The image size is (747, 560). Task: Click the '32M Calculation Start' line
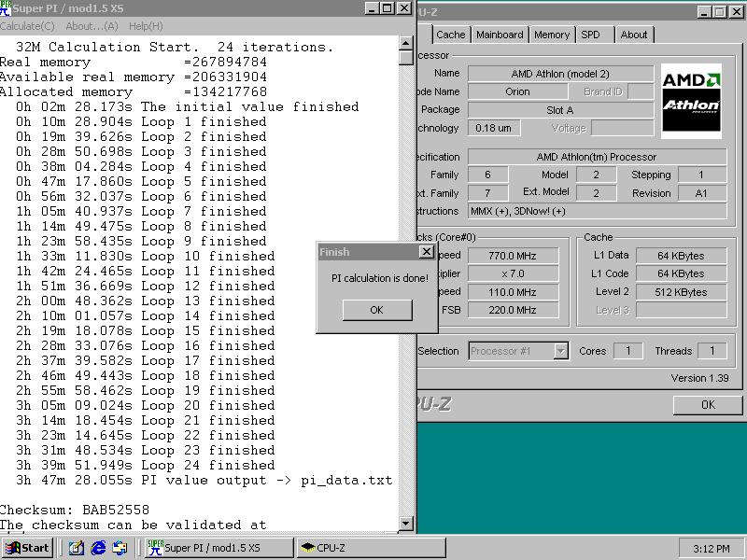pos(175,48)
